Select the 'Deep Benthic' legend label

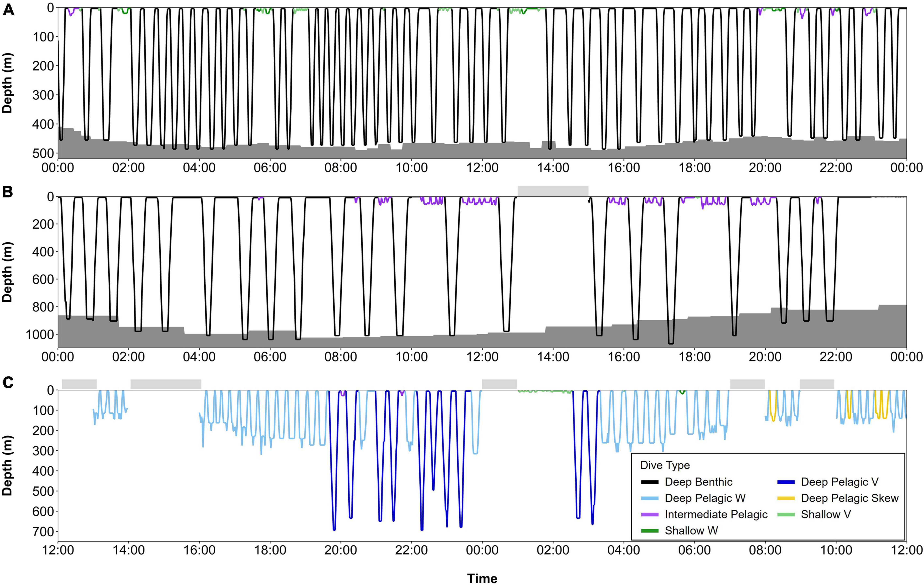pyautogui.click(x=699, y=482)
